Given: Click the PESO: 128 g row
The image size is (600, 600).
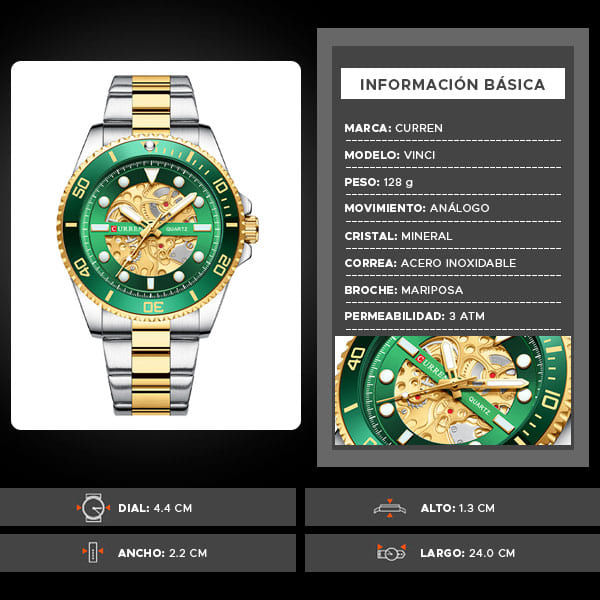Looking at the screenshot, I should tap(453, 182).
